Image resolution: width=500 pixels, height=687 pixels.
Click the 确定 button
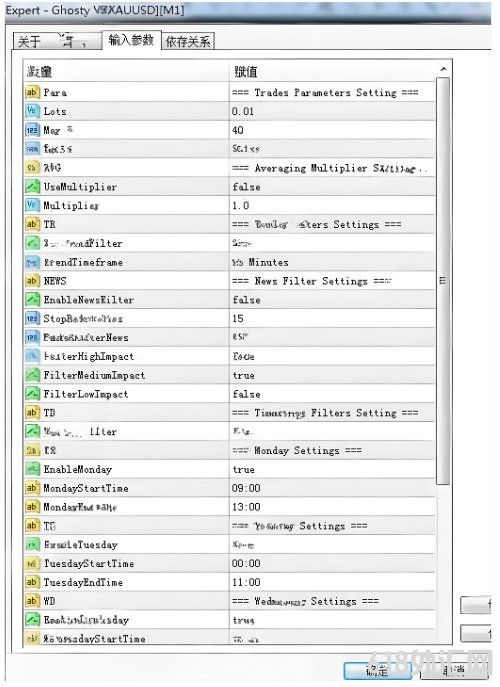[377, 670]
